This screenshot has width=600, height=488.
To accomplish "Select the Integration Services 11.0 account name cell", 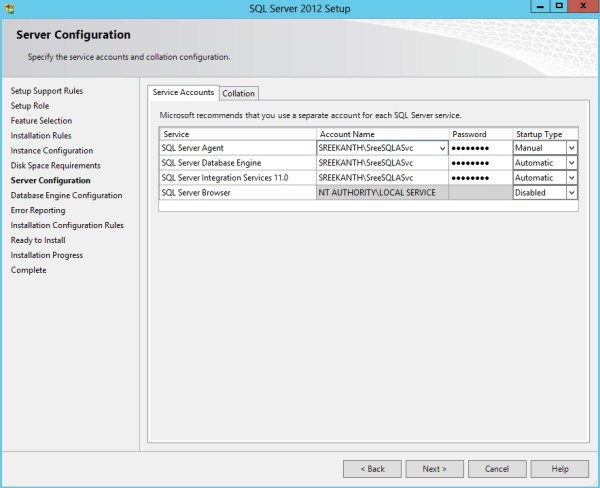I will point(381,178).
